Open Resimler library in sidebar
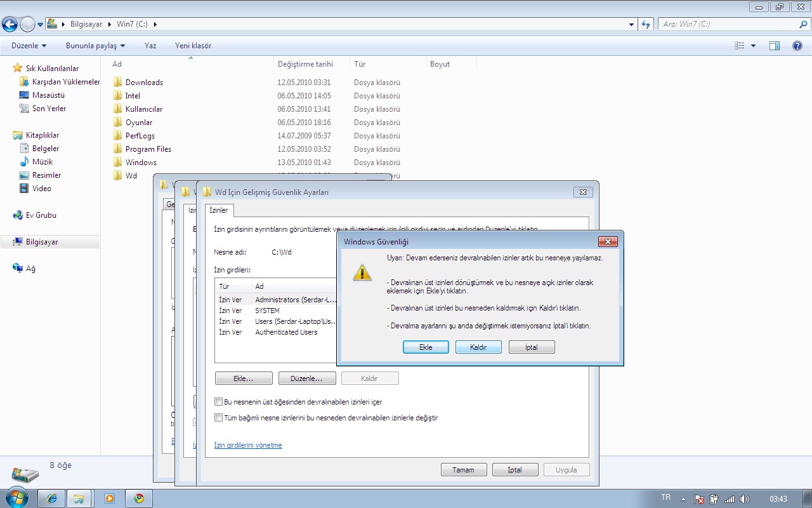 pos(47,175)
